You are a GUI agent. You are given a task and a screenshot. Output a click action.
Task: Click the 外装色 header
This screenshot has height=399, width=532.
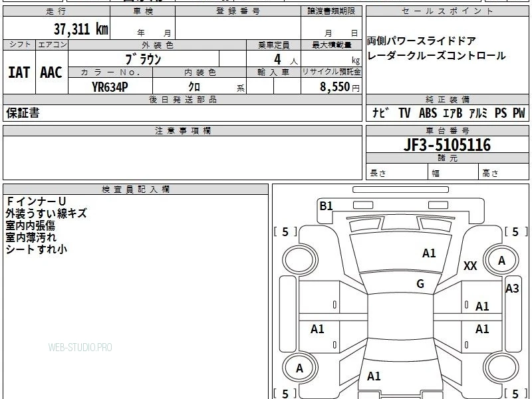point(157,45)
